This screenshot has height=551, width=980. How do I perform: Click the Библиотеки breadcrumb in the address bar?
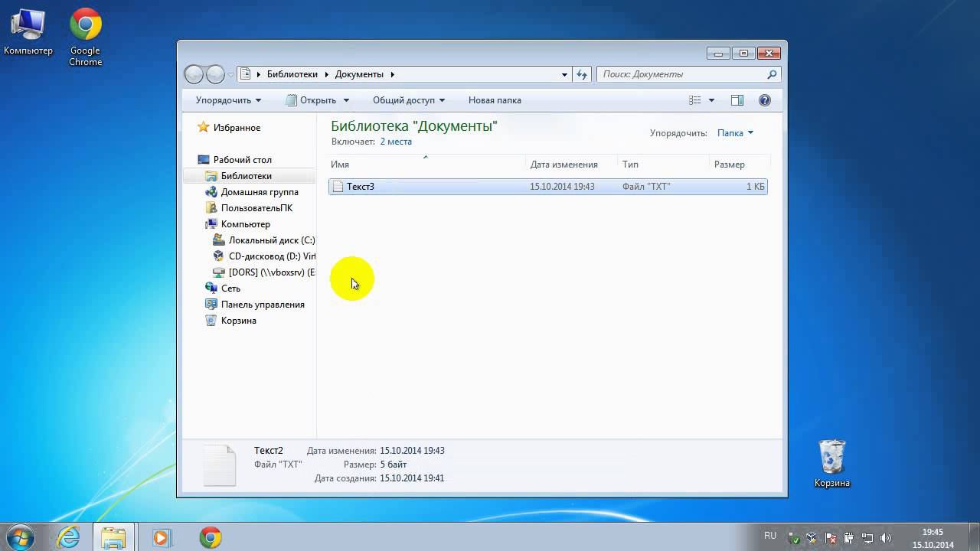292,74
